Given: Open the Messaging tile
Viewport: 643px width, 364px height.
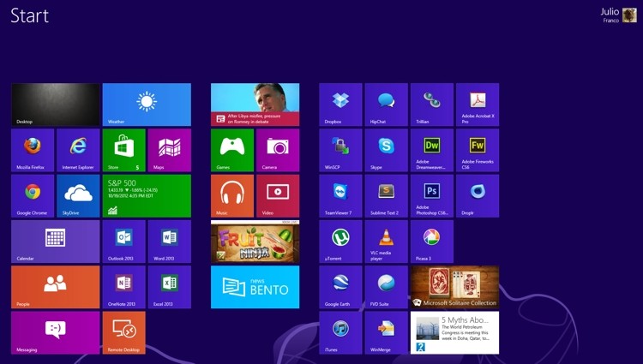Looking at the screenshot, I should pos(56,332).
